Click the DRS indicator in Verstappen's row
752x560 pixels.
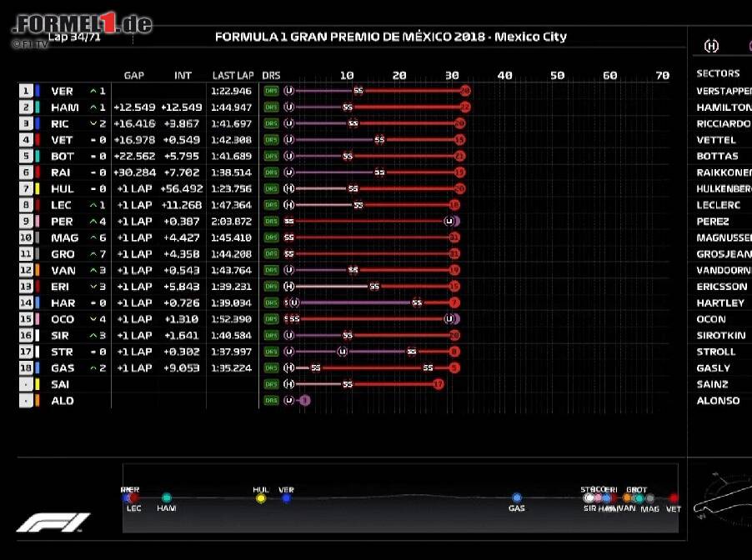(x=271, y=91)
